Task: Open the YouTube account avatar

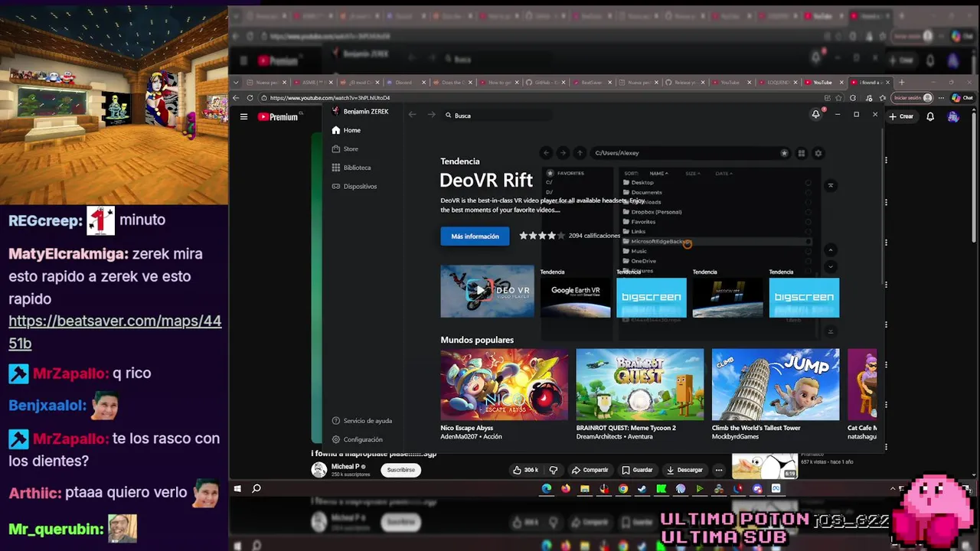Action: coord(952,116)
